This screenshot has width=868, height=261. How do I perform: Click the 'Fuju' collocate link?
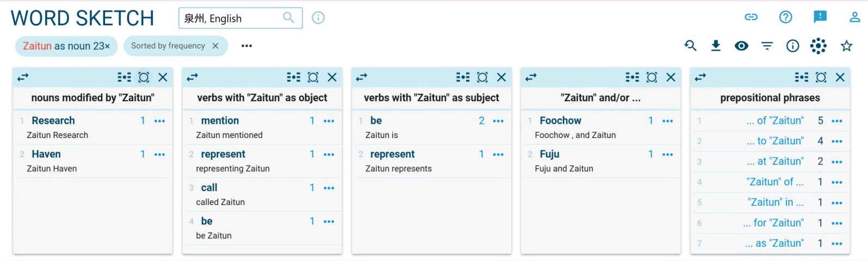(x=549, y=154)
